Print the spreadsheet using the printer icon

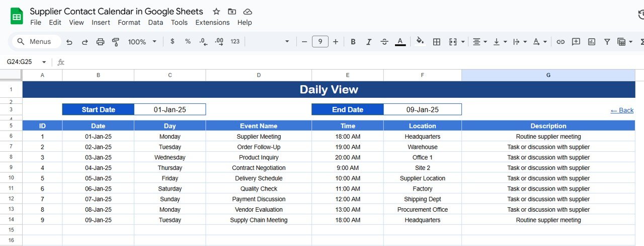(100, 42)
